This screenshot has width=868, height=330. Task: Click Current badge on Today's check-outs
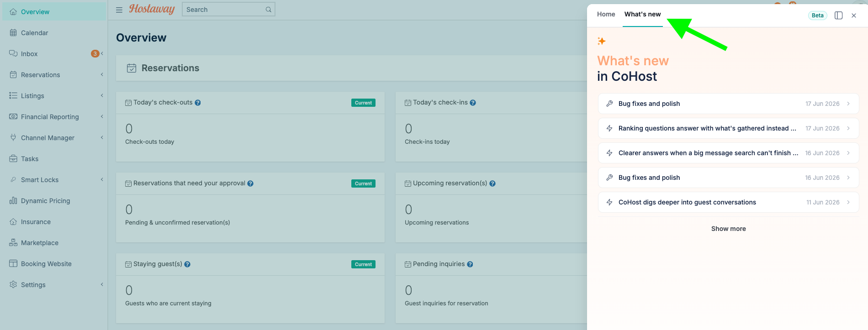tap(363, 103)
